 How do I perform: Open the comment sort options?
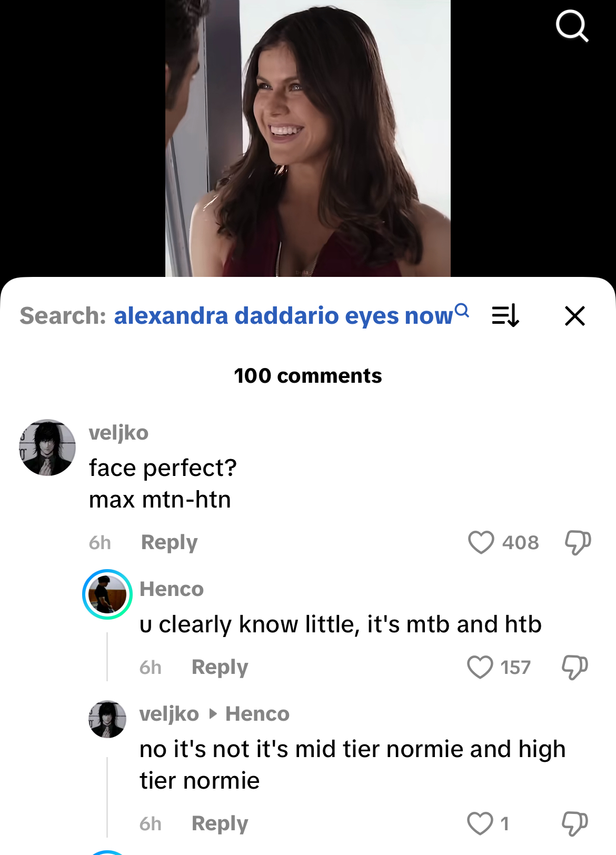pyautogui.click(x=505, y=316)
